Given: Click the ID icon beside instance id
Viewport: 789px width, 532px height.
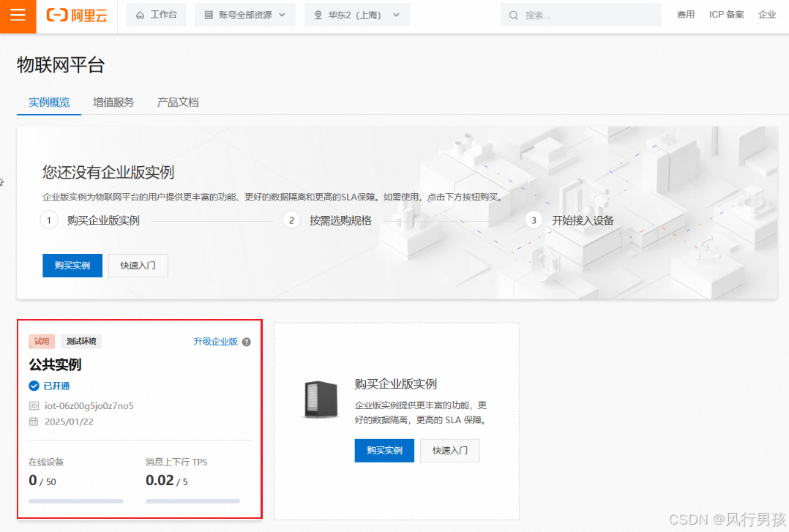Looking at the screenshot, I should (x=34, y=405).
